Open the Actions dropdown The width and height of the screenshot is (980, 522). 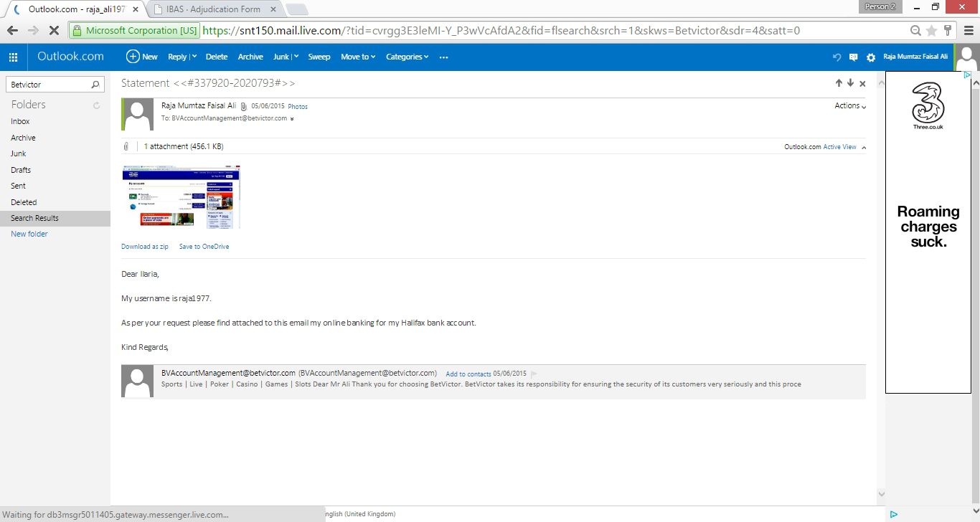point(850,105)
